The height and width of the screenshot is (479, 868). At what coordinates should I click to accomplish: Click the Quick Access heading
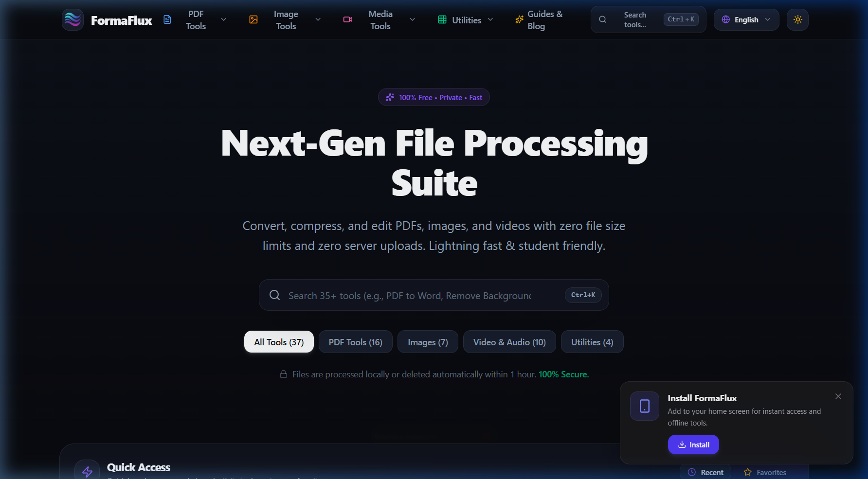(139, 467)
